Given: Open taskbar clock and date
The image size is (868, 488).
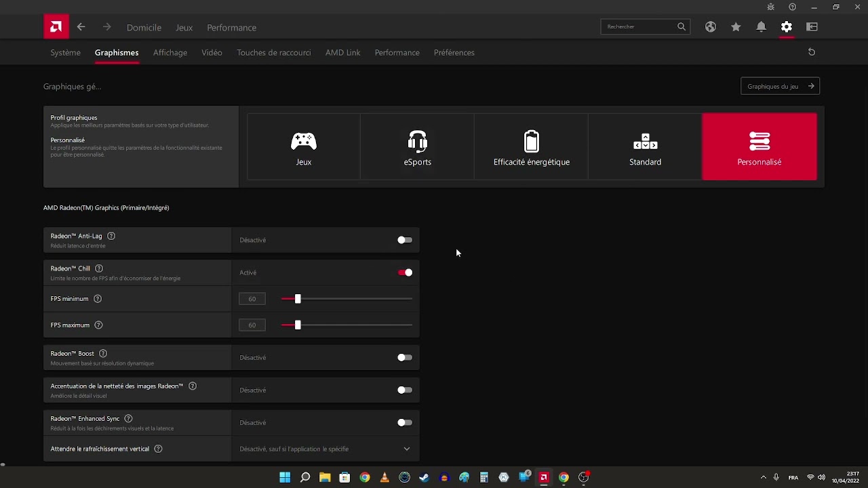Looking at the screenshot, I should [846, 477].
